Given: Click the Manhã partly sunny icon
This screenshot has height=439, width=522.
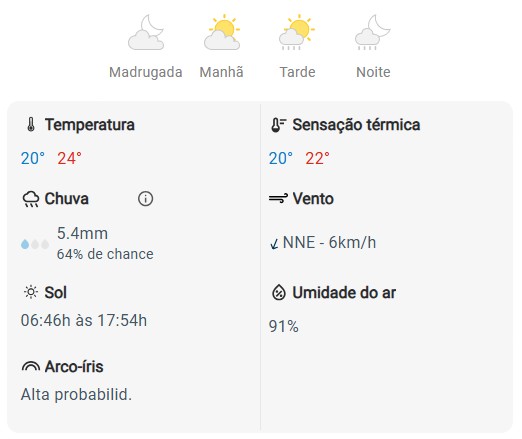Looking at the screenshot, I should pyautogui.click(x=222, y=32).
